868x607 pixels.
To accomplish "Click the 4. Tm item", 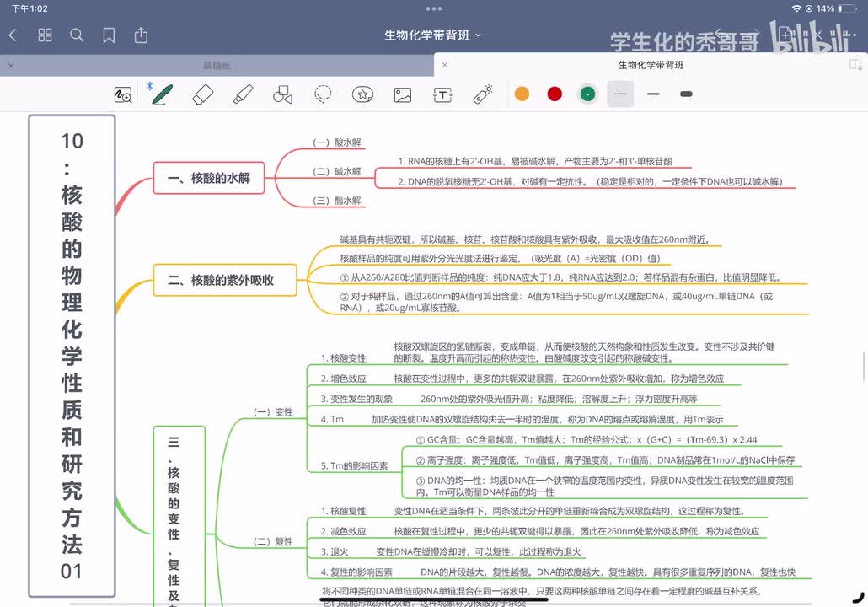I will (332, 420).
